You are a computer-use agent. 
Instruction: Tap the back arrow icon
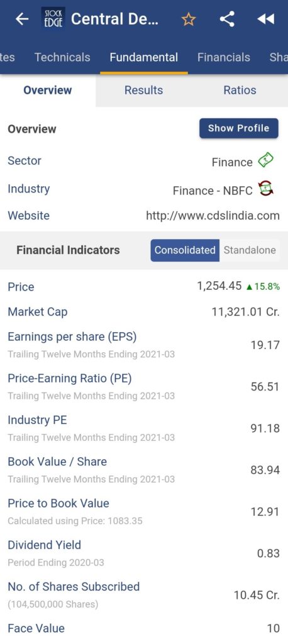[22, 19]
